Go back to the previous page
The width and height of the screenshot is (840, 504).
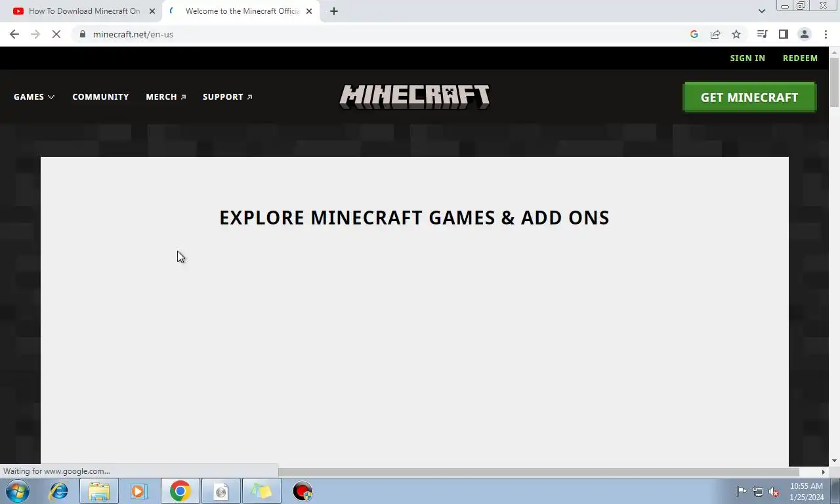pos(14,34)
